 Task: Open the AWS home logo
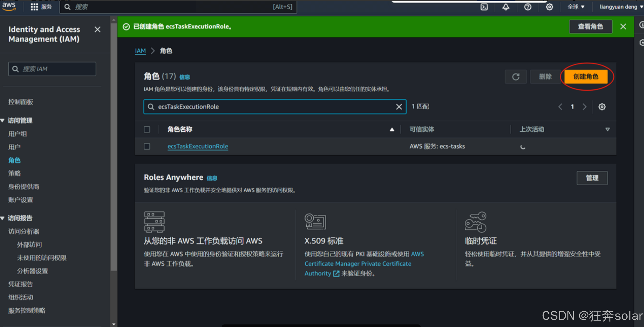[x=9, y=6]
